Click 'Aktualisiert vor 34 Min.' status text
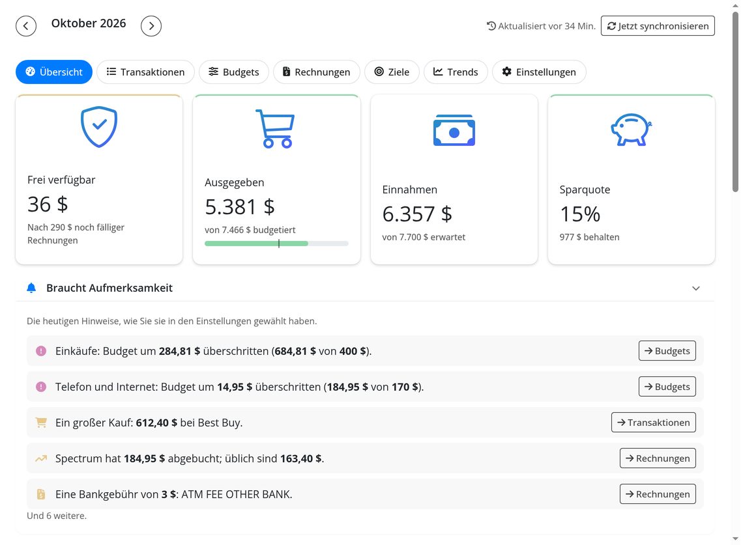This screenshot has width=756, height=545. [x=547, y=26]
